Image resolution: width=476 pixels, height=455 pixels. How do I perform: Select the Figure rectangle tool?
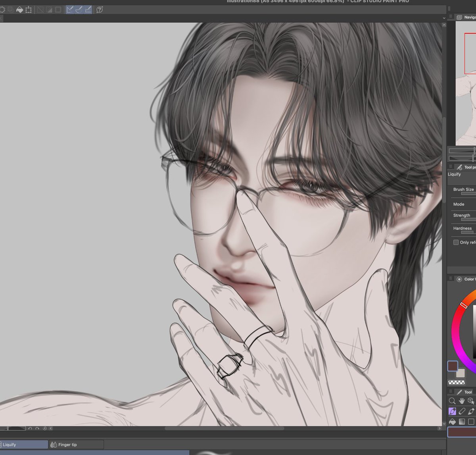coord(471,422)
